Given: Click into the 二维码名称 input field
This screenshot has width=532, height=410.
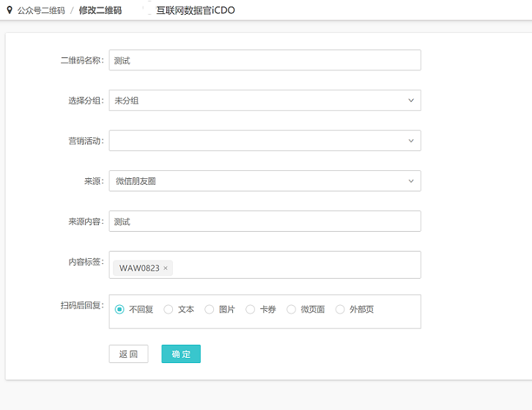Looking at the screenshot, I should pos(265,60).
